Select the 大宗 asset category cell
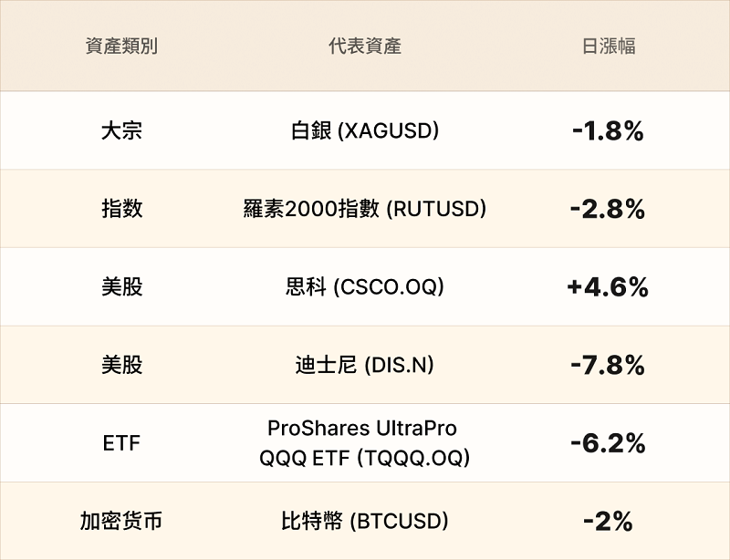 [121, 130]
